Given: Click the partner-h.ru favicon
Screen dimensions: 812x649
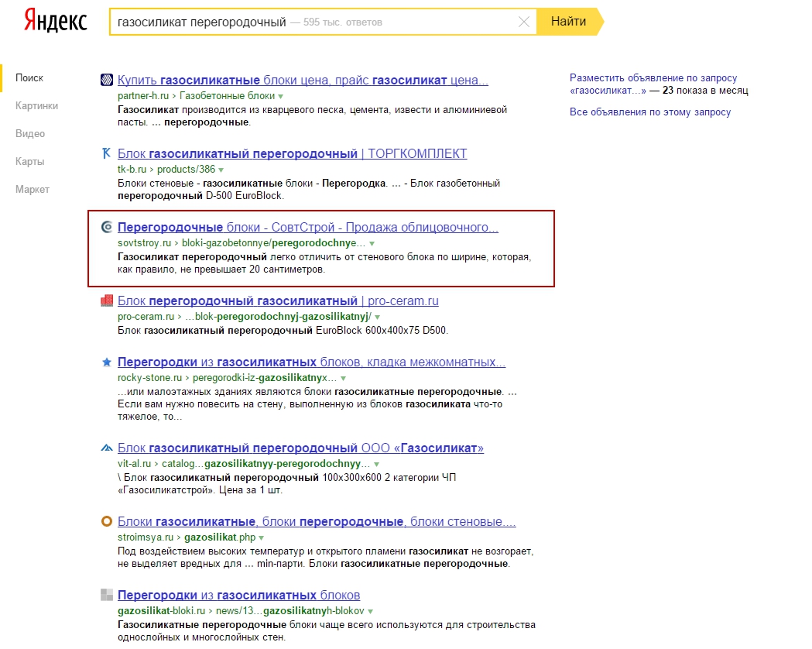Looking at the screenshot, I should pos(107,80).
